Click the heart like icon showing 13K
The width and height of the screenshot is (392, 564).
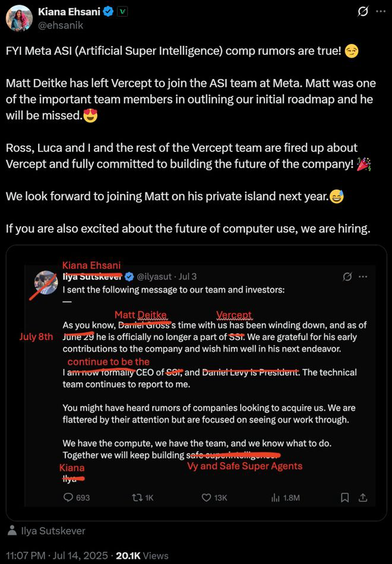coord(206,497)
